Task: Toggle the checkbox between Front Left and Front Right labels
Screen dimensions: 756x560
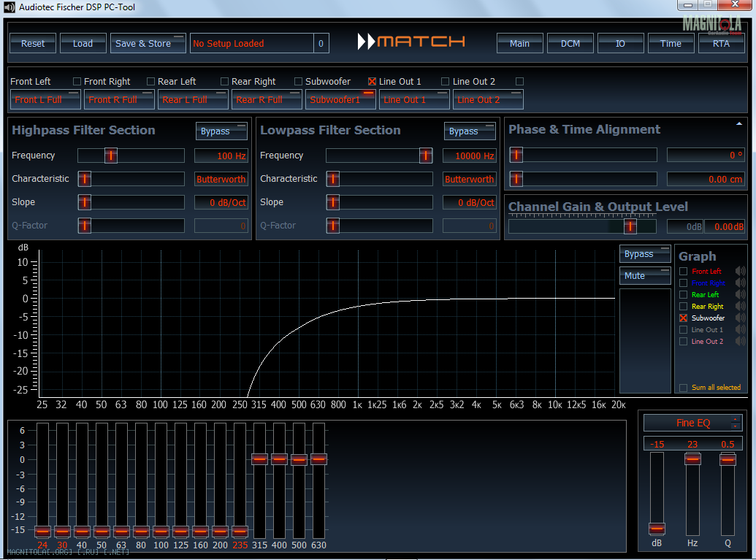Action: 77,82
